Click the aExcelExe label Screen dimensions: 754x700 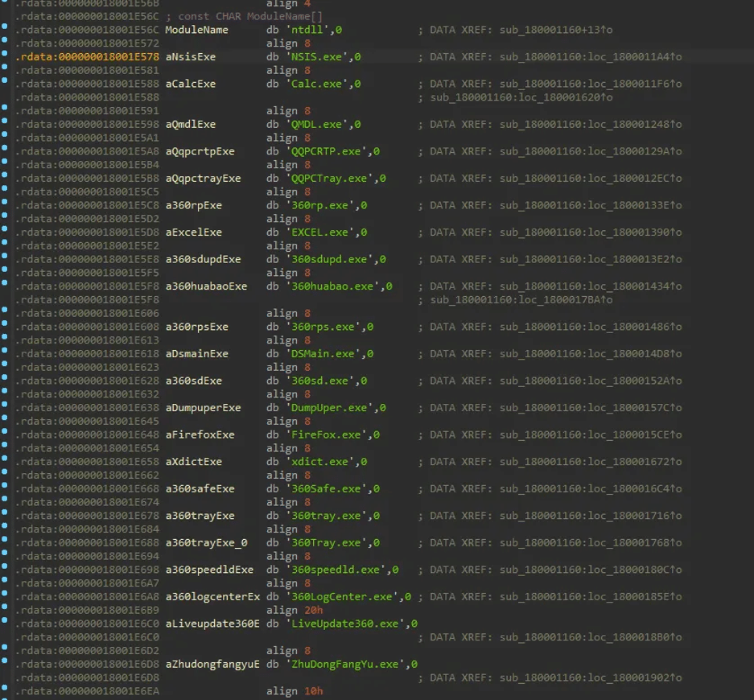point(194,233)
